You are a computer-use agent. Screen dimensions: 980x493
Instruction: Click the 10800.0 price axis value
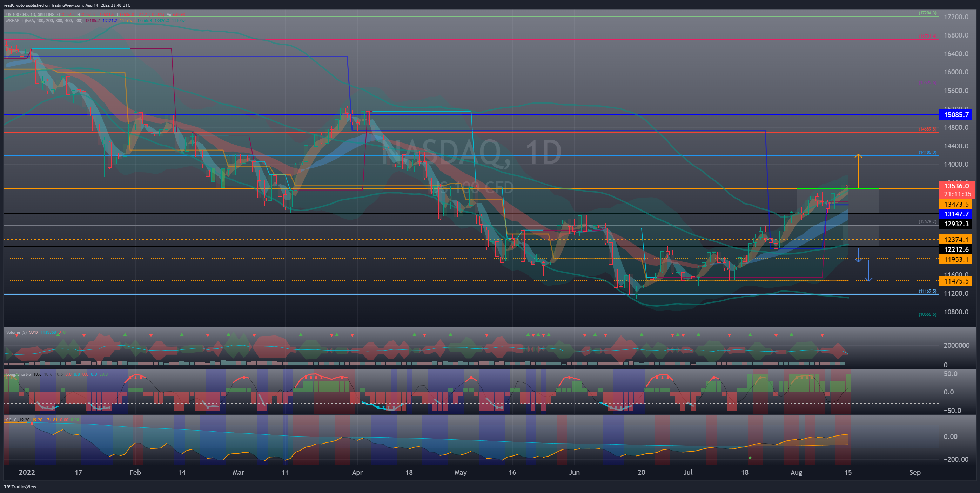coord(956,312)
